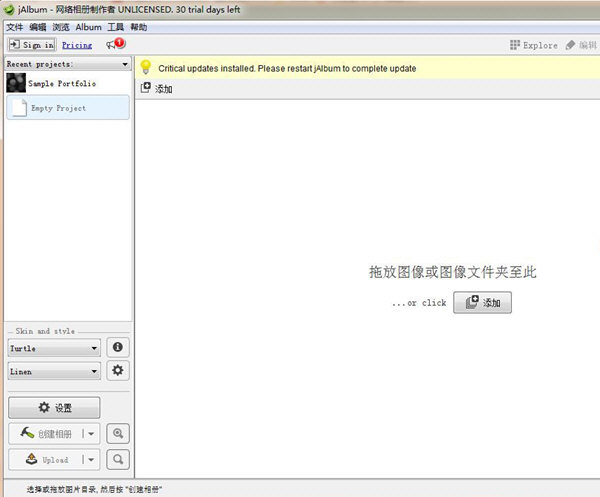The width and height of the screenshot is (600, 497).
Task: Click the skin info icon button
Action: click(118, 347)
